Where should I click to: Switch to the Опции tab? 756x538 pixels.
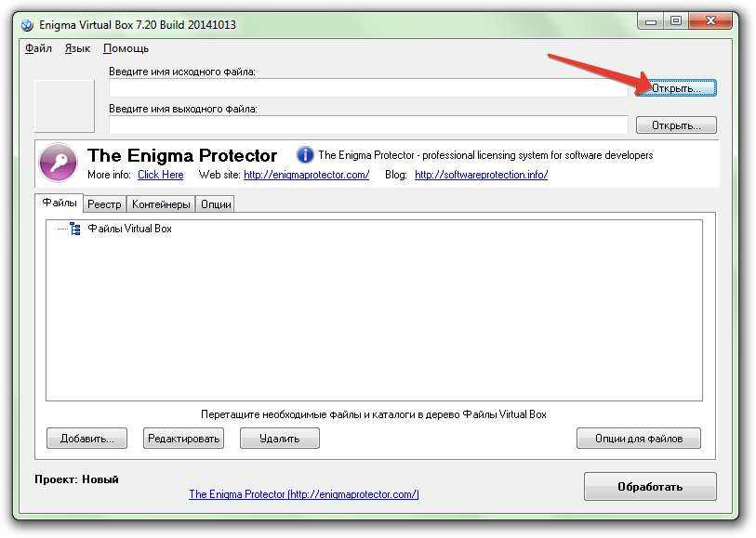click(x=216, y=204)
